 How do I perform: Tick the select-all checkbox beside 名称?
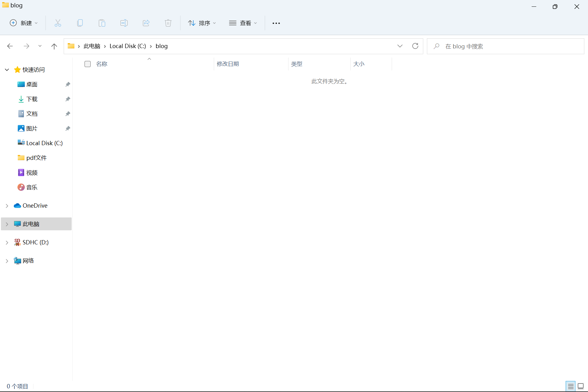(88, 64)
